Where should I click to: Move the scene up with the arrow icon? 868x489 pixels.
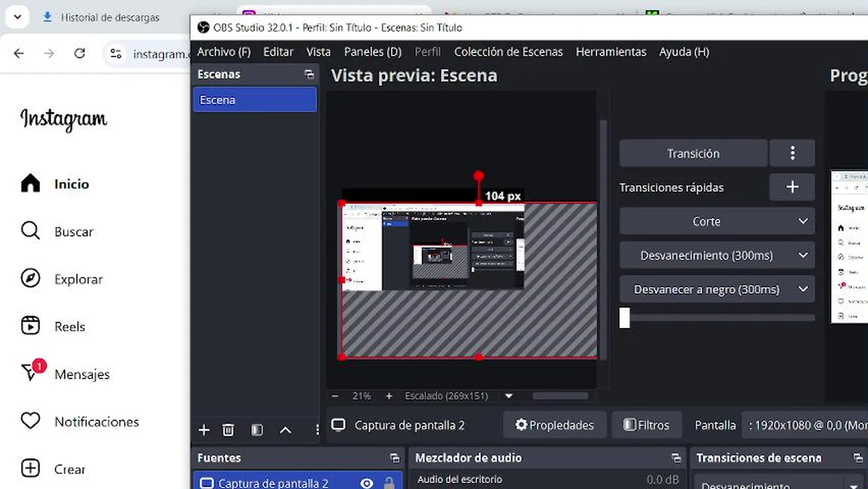(285, 430)
